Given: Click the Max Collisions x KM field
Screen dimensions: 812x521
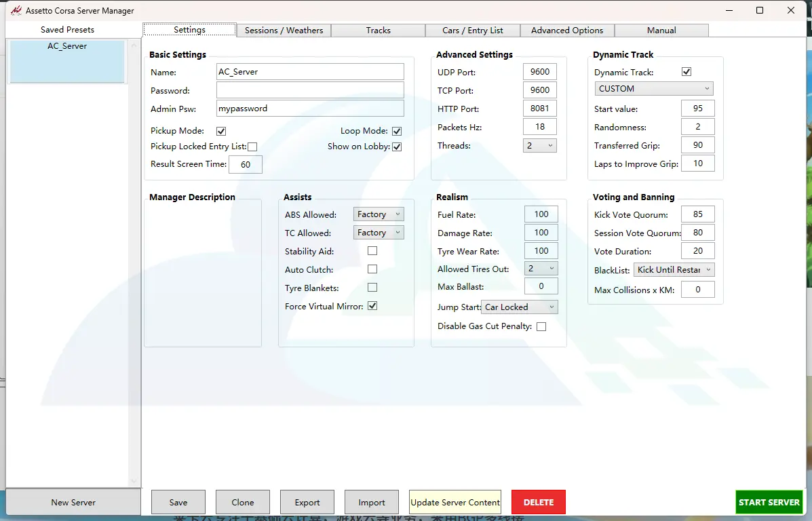Looking at the screenshot, I should coord(697,290).
